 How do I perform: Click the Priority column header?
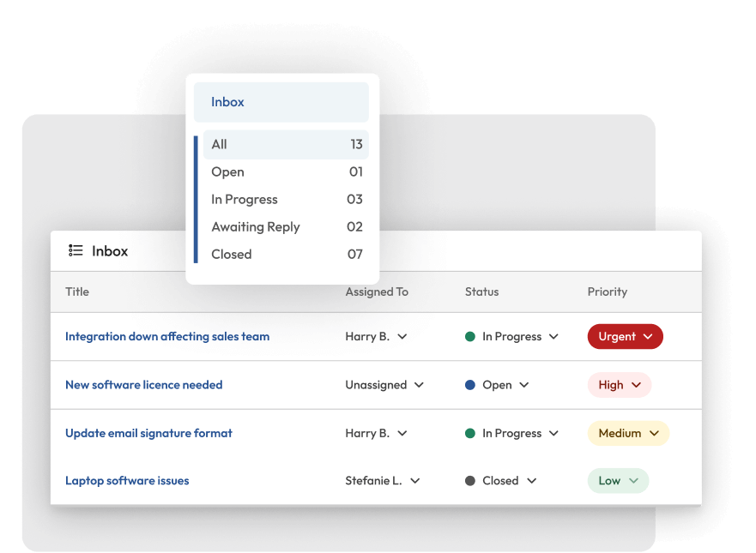(x=607, y=292)
